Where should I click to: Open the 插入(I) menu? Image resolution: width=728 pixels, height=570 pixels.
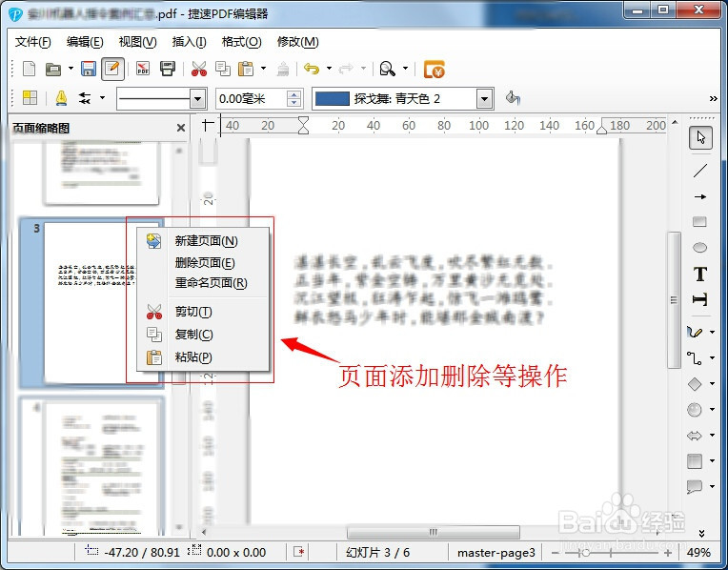(x=190, y=42)
